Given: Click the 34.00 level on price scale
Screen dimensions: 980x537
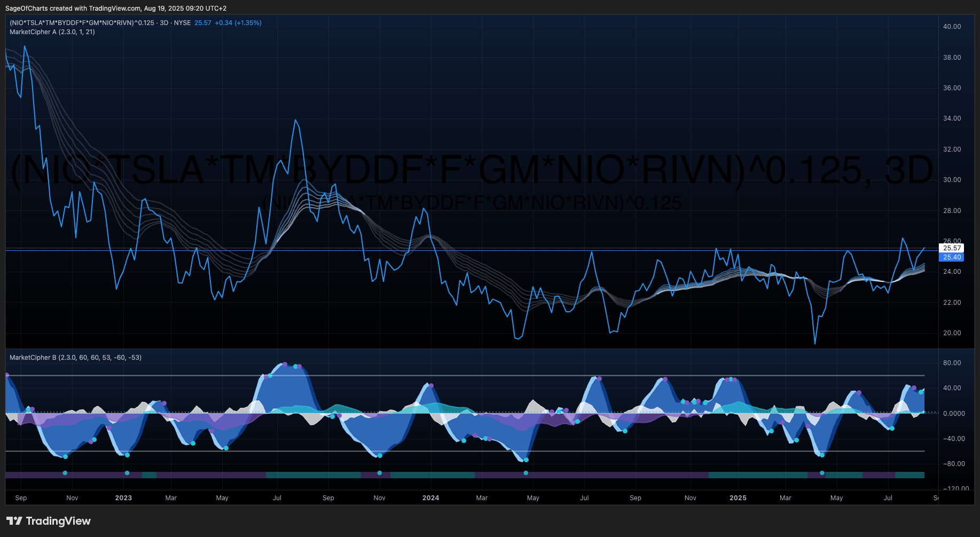Looking at the screenshot, I should click(x=952, y=119).
